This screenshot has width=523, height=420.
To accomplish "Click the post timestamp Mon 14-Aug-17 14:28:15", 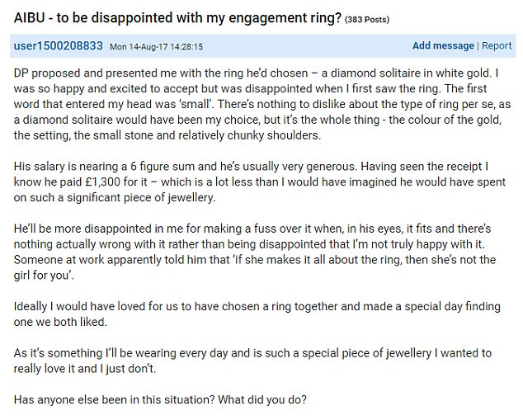I will [158, 47].
